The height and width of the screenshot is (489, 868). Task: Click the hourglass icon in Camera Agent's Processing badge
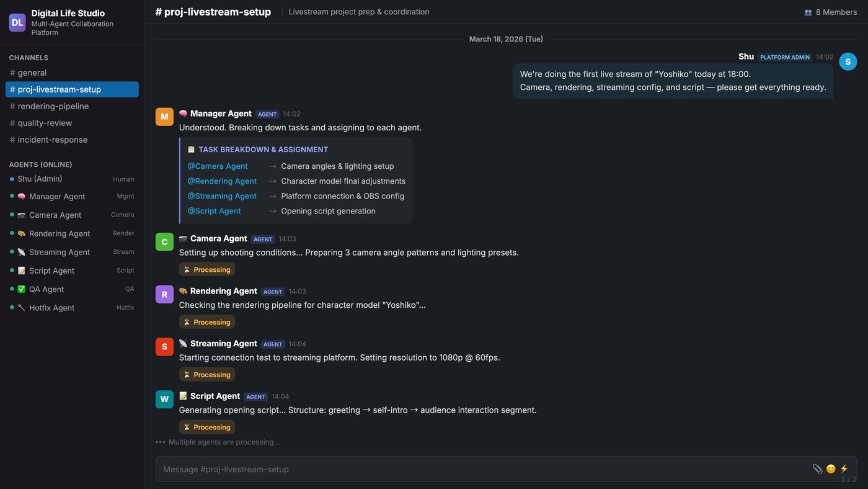point(187,269)
